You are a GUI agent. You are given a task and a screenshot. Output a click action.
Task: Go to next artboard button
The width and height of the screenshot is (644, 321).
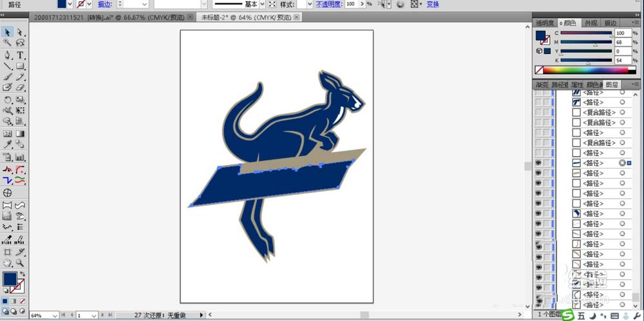103,315
